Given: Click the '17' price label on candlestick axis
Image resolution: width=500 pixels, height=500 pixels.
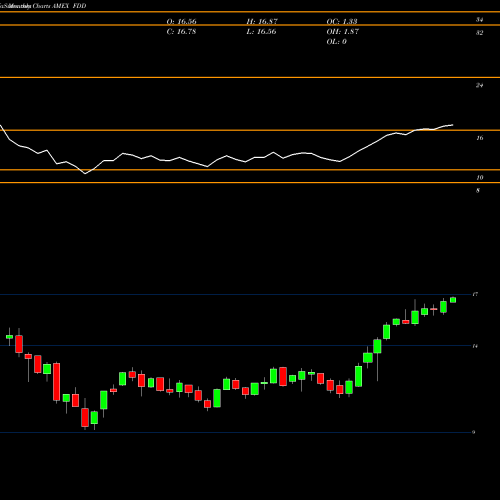Looking at the screenshot, I should click(x=475, y=294).
